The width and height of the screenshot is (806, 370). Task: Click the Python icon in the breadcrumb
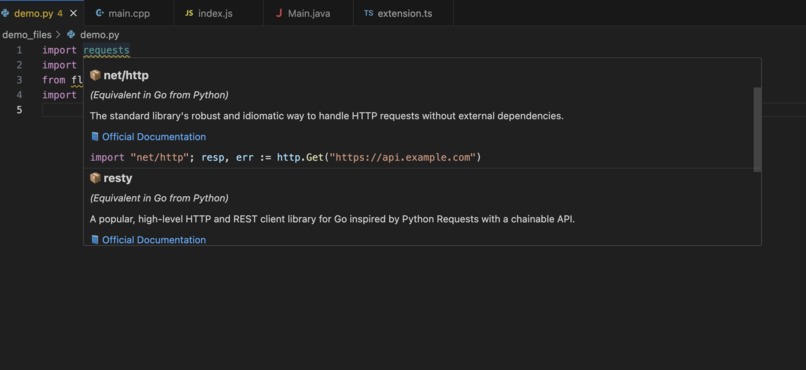(71, 34)
